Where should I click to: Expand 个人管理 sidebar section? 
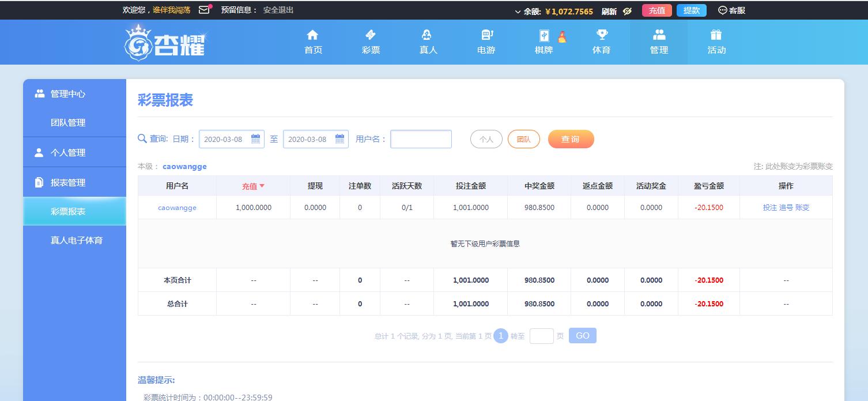click(68, 152)
